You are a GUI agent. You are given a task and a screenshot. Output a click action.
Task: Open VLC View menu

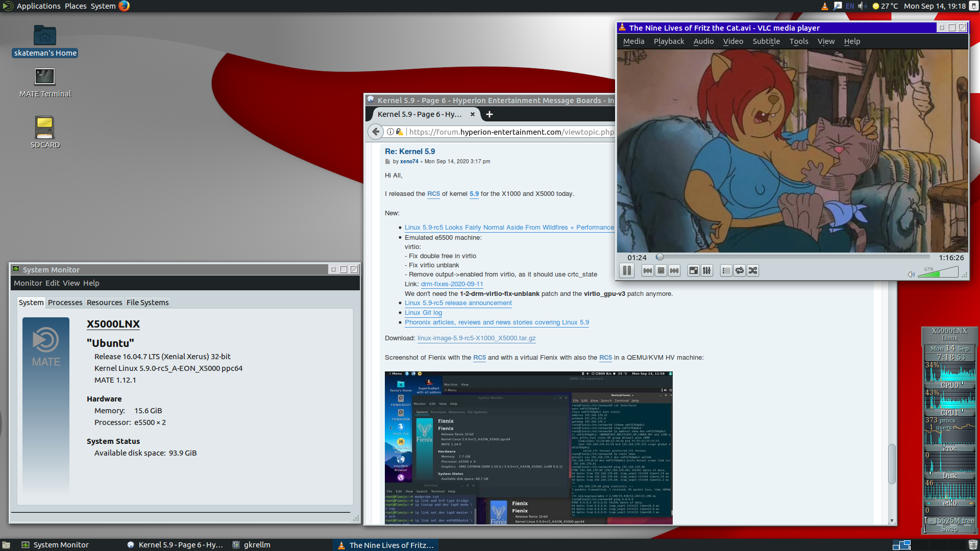point(826,41)
